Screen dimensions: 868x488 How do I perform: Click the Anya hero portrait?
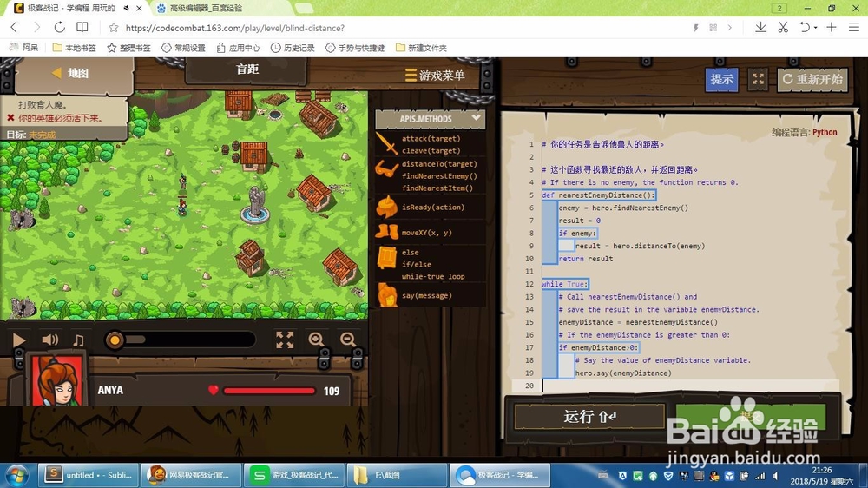pyautogui.click(x=57, y=379)
